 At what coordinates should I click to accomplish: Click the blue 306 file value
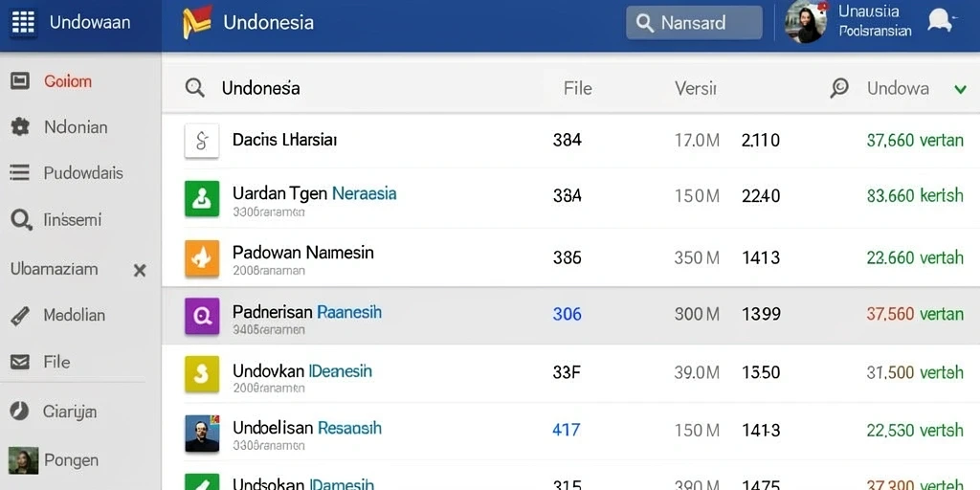[567, 314]
